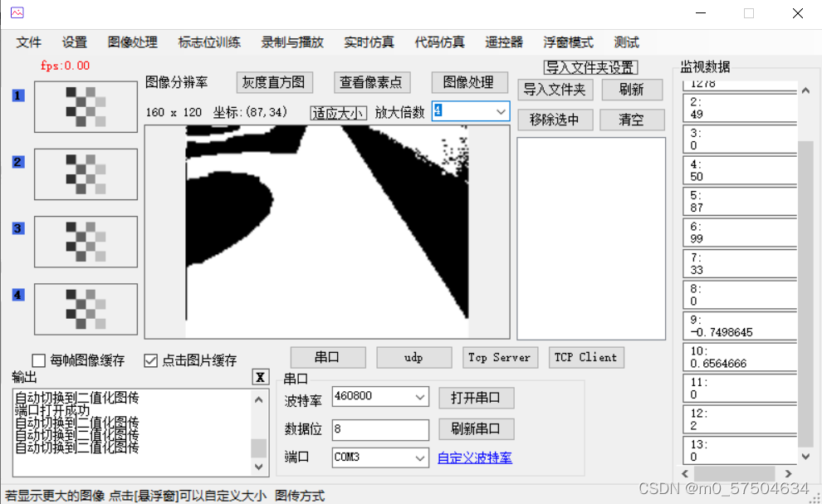Image resolution: width=822 pixels, height=504 pixels.
Task: Click the 适应大小 fit size button
Action: pyautogui.click(x=338, y=113)
